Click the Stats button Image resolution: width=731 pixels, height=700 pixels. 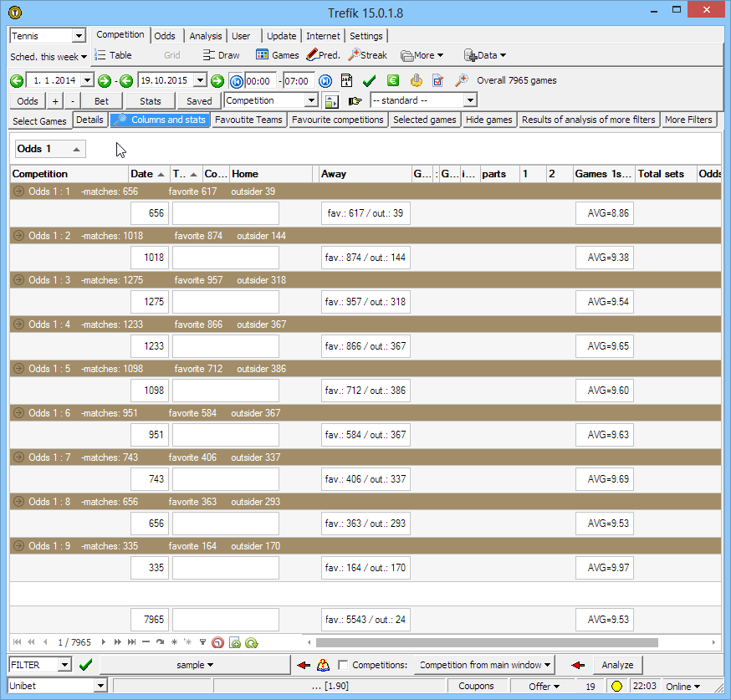click(151, 100)
